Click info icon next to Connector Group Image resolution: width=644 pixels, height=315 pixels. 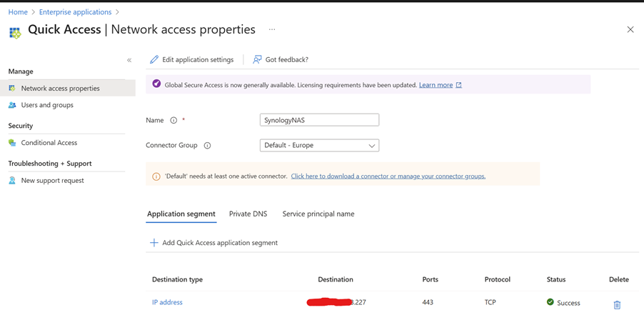point(207,146)
